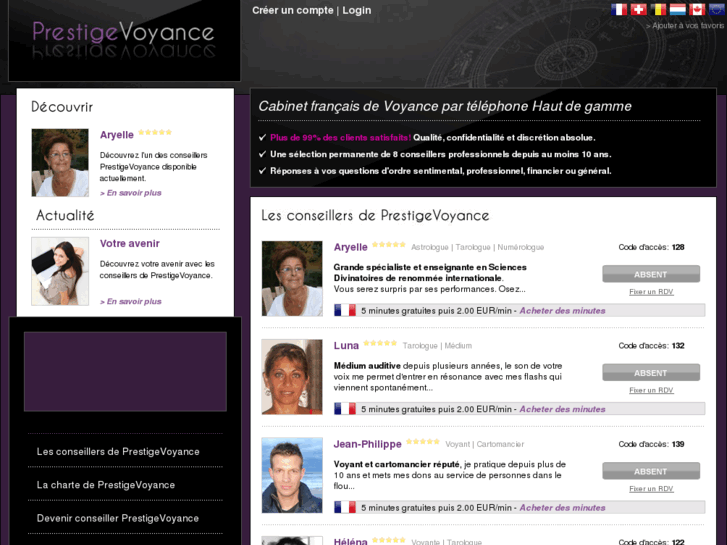This screenshot has height=545, width=727.
Task: Click Acheter des minutes for Aryelle
Action: 562,311
